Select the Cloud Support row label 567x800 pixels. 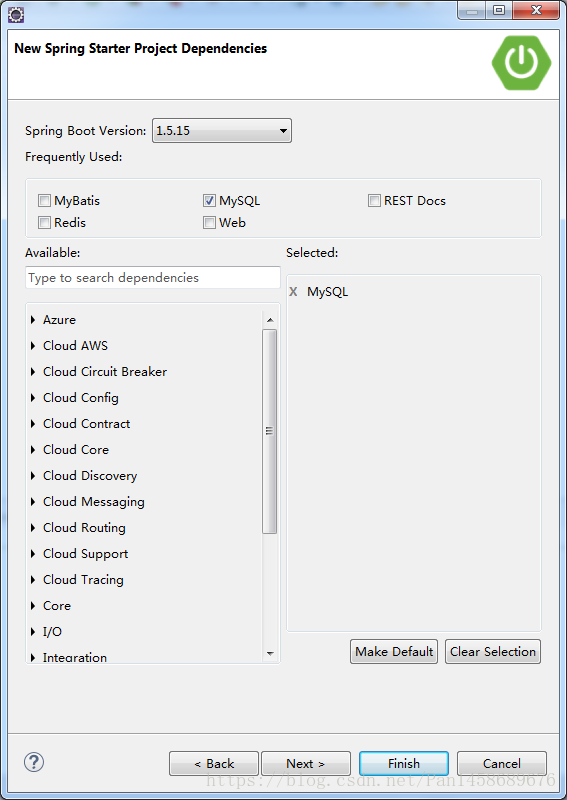point(85,554)
